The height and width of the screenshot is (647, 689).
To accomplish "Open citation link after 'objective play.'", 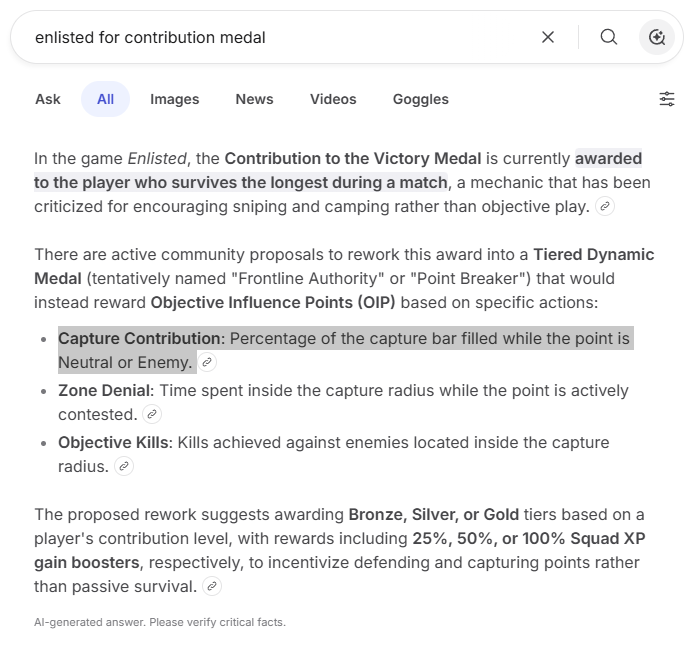I will click(604, 207).
